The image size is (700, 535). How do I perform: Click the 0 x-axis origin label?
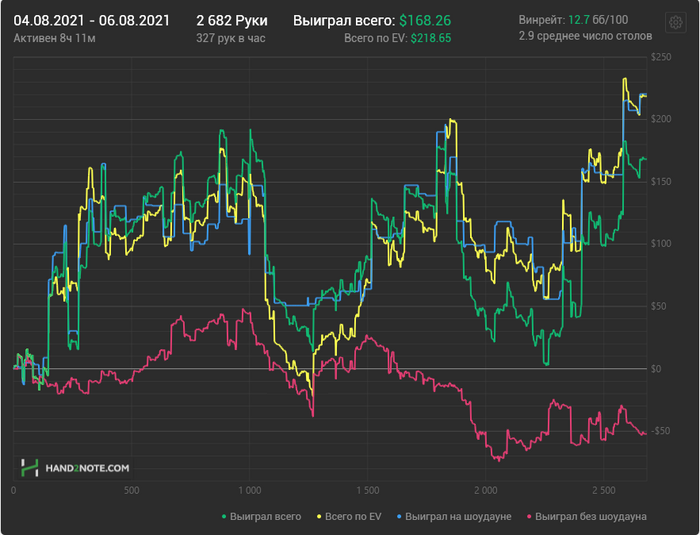point(13,490)
